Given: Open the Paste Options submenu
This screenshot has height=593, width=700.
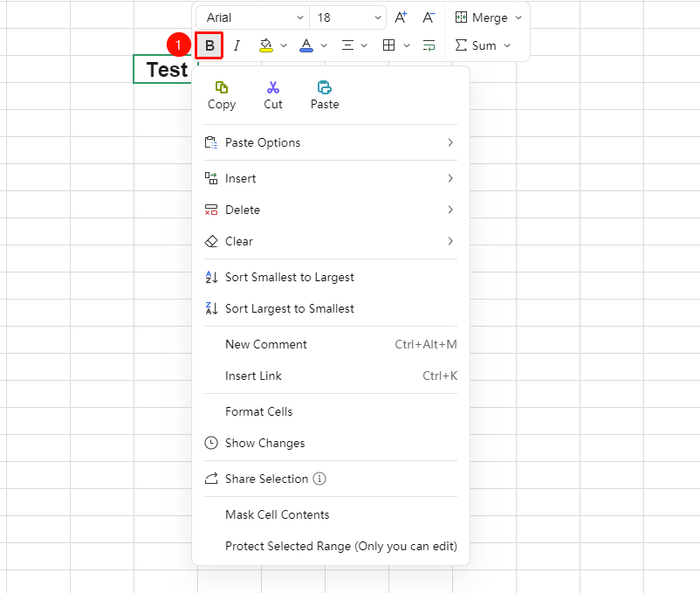Looking at the screenshot, I should (331, 142).
